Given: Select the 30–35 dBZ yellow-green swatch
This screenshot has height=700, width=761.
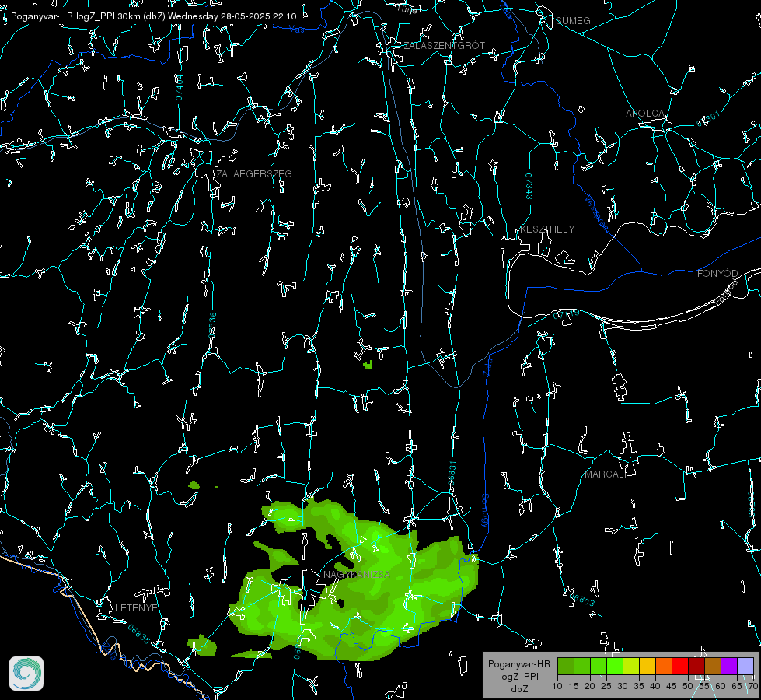Looking at the screenshot, I should click(631, 666).
